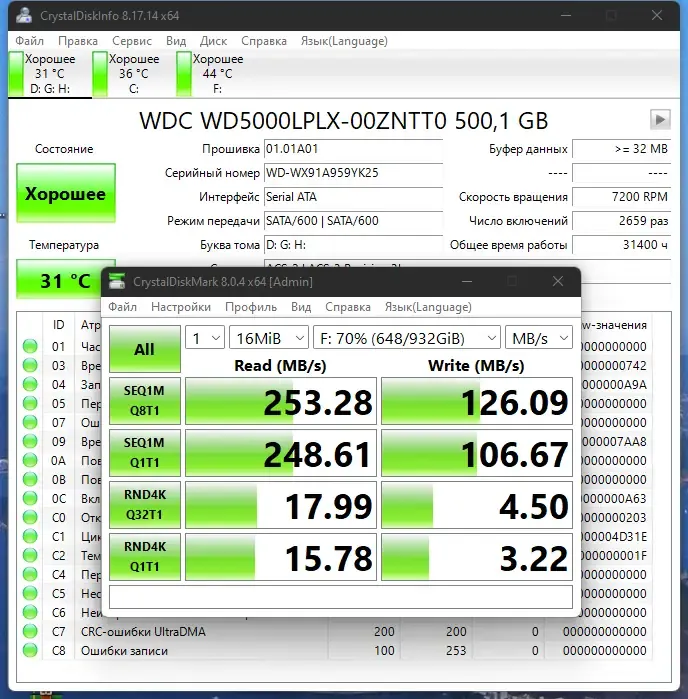
Task: Click the Буква тома field D: G: H:
Action: [x=353, y=245]
